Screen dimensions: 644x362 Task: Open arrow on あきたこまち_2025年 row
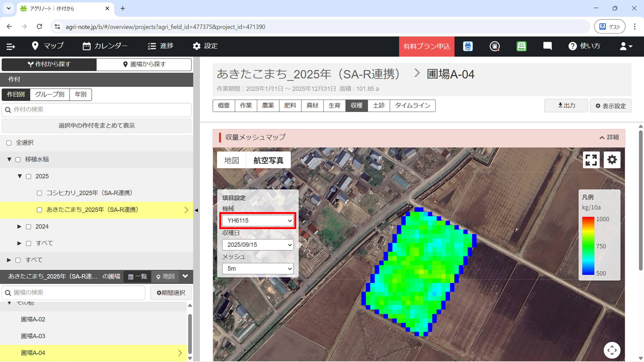pos(186,210)
